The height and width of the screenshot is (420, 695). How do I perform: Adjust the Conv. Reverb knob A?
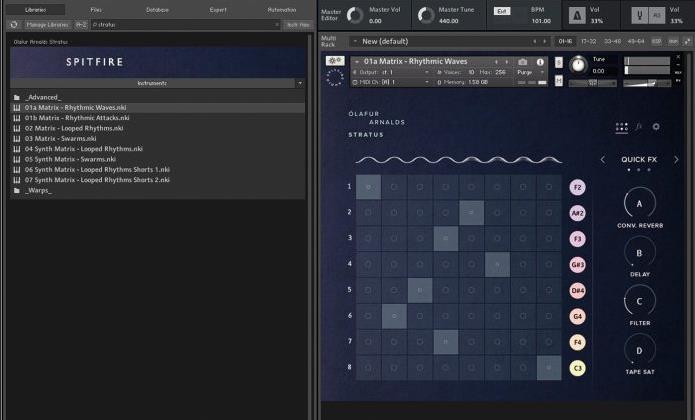pyautogui.click(x=640, y=203)
